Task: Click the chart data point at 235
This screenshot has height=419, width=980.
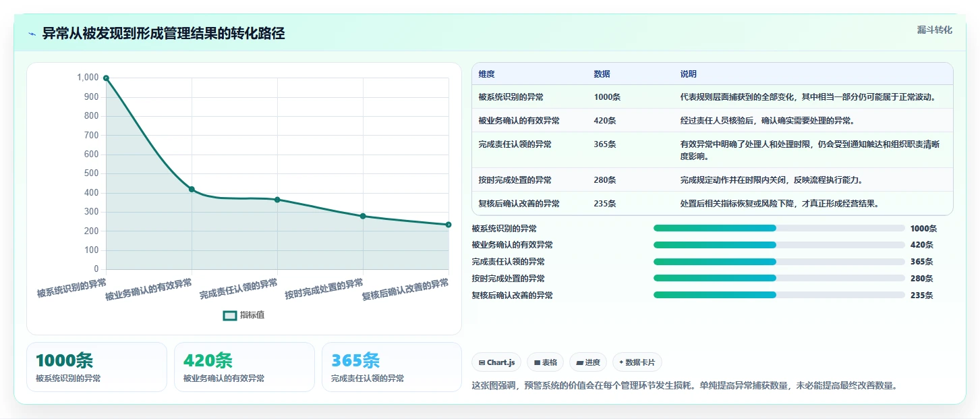Action: (449, 225)
